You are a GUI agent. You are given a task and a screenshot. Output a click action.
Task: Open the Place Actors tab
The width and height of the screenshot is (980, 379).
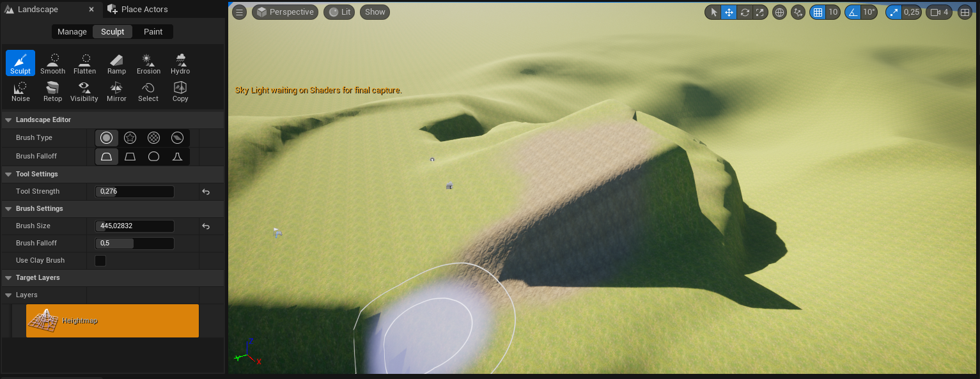144,10
